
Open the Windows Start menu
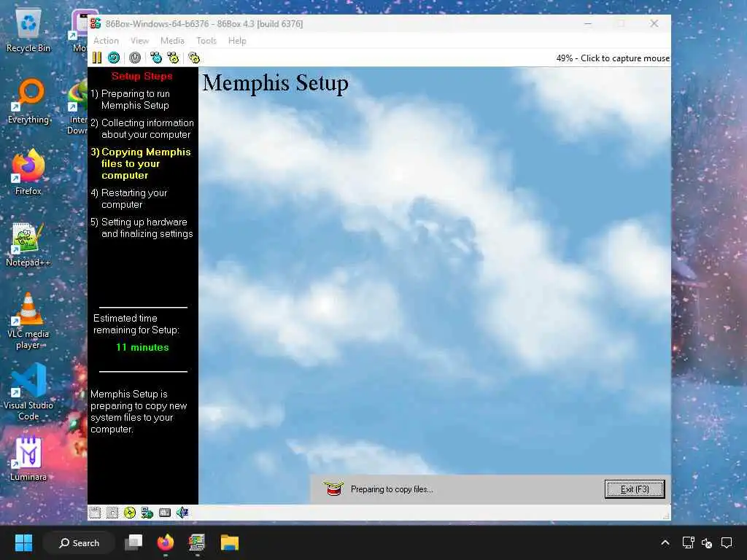click(x=23, y=542)
